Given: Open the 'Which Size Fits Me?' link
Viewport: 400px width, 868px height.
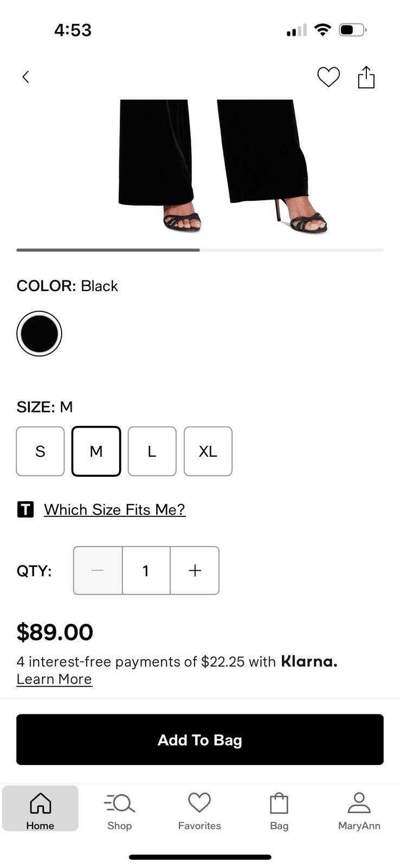Looking at the screenshot, I should pyautogui.click(x=114, y=509).
